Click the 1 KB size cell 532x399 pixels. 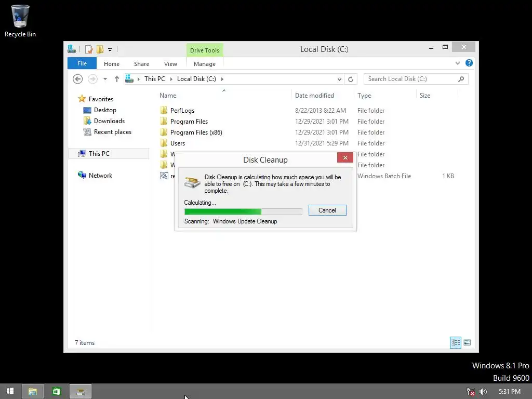(448, 176)
